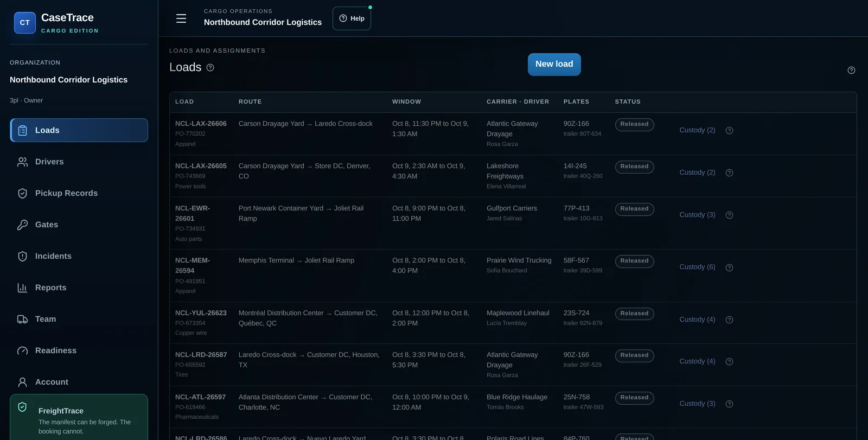View Reports page
The height and width of the screenshot is (440, 868).
pyautogui.click(x=79, y=288)
